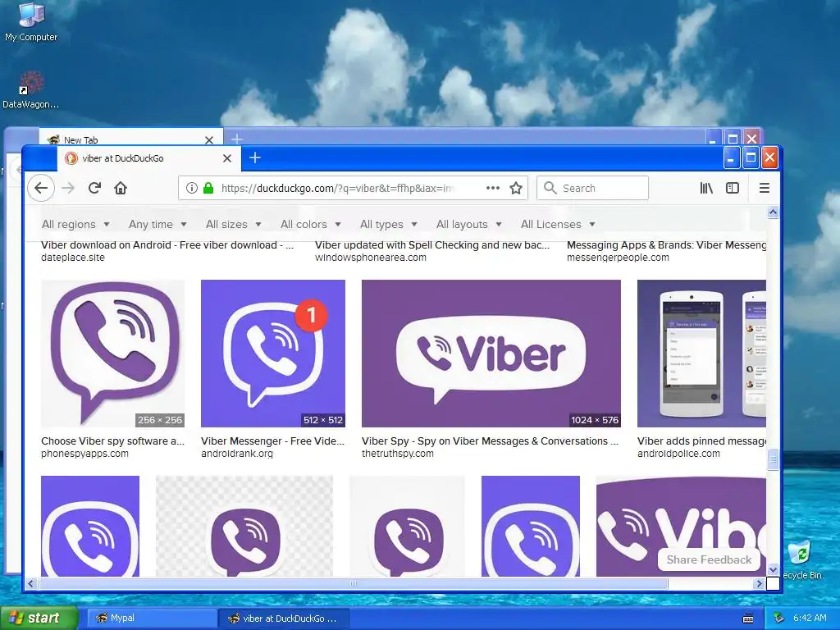Switch to viber at DuckDuckGo taskbar button
Image resolution: width=840 pixels, height=630 pixels.
tap(284, 619)
